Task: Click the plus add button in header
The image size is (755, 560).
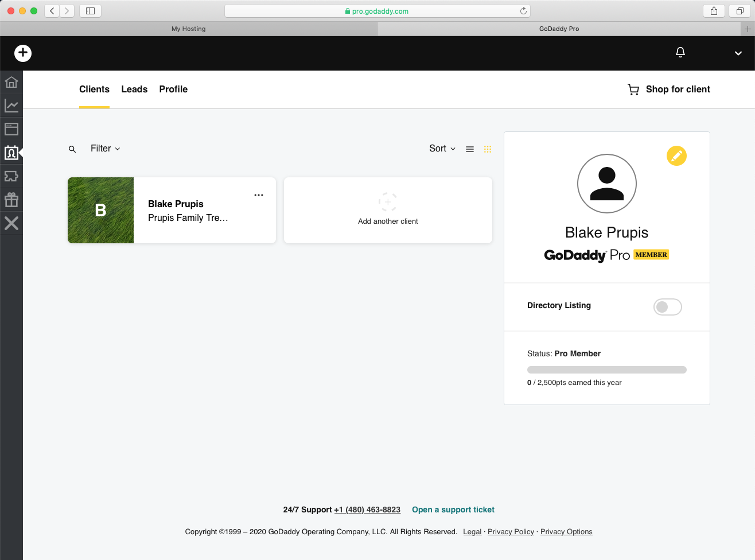Action: [x=23, y=53]
